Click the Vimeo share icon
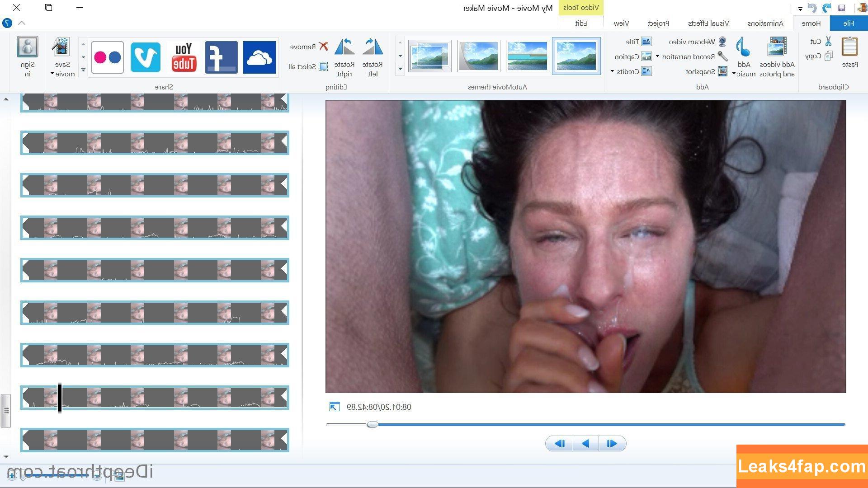868x488 pixels. [x=146, y=57]
